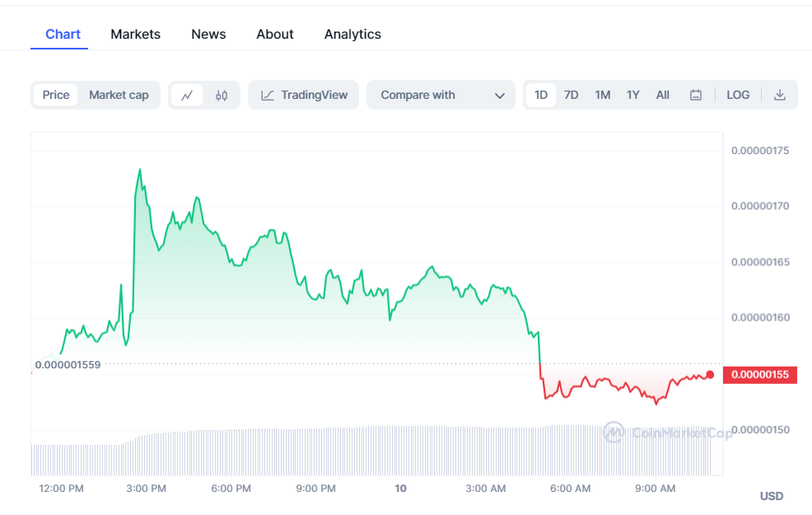Open TradingView chart mode
The height and width of the screenshot is (515, 812).
pos(304,96)
